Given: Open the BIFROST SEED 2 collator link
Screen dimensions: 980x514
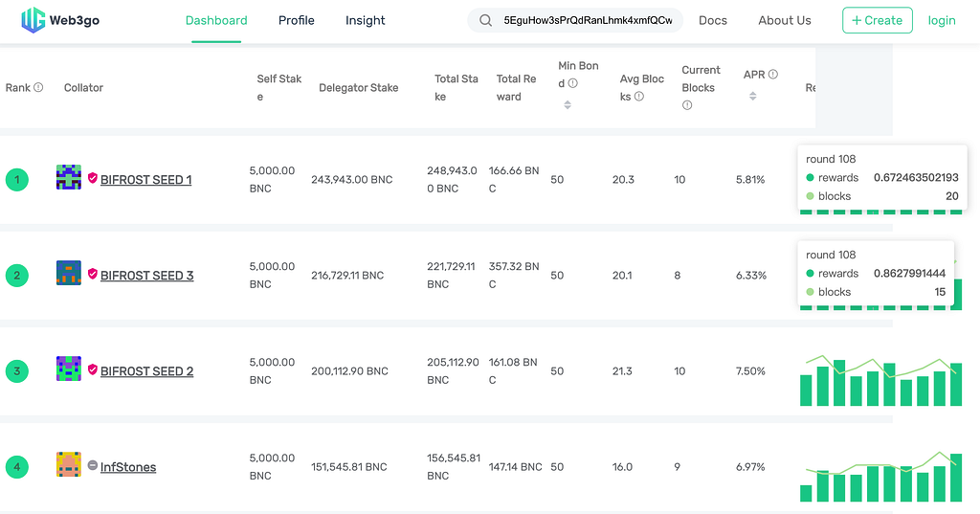Looking at the screenshot, I should click(146, 371).
